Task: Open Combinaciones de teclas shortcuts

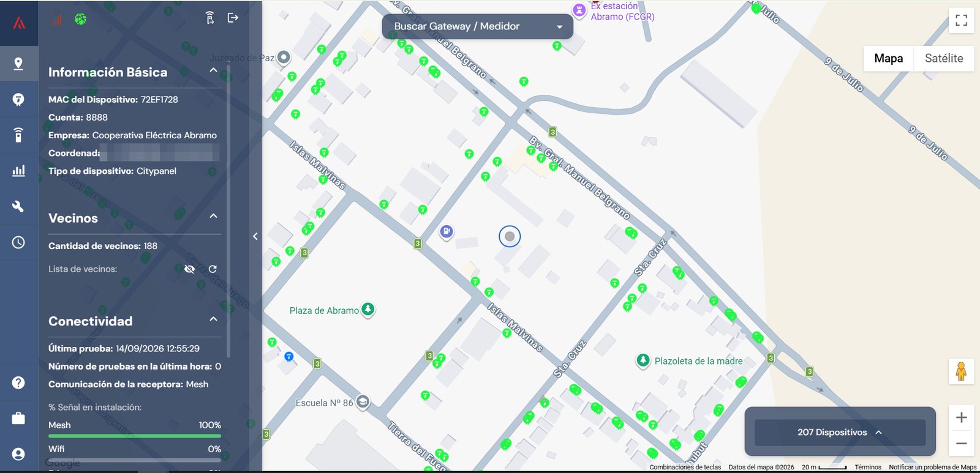Action: point(685,467)
